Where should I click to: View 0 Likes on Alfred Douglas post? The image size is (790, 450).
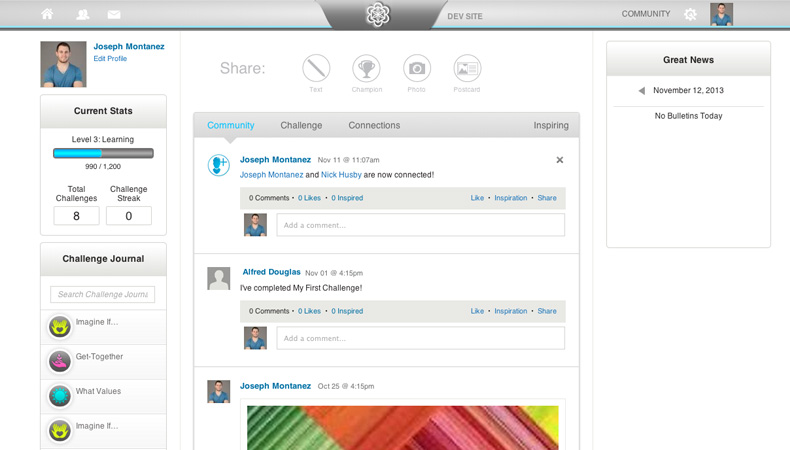309,311
